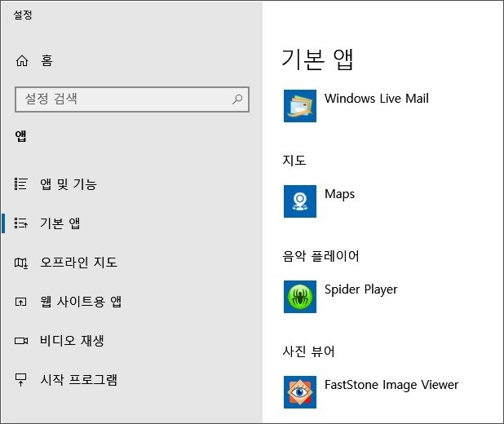Click the 앱 및 기능 list icon

click(x=21, y=184)
